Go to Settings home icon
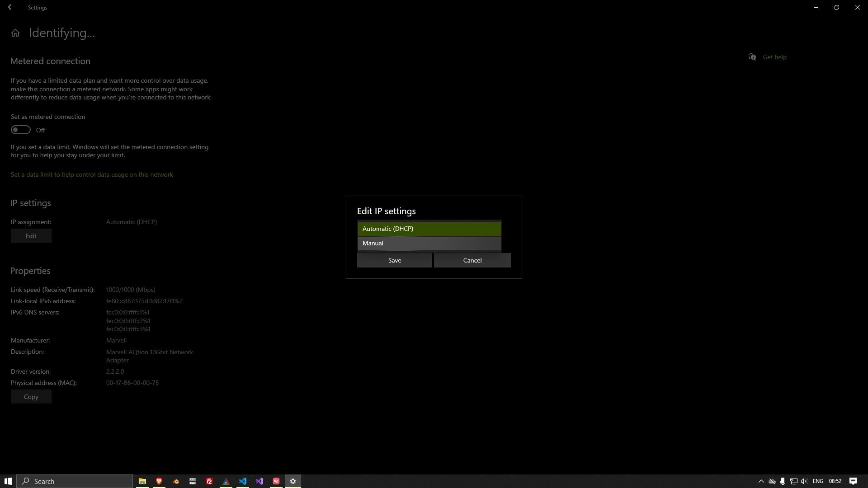This screenshot has width=868, height=488. click(x=15, y=33)
